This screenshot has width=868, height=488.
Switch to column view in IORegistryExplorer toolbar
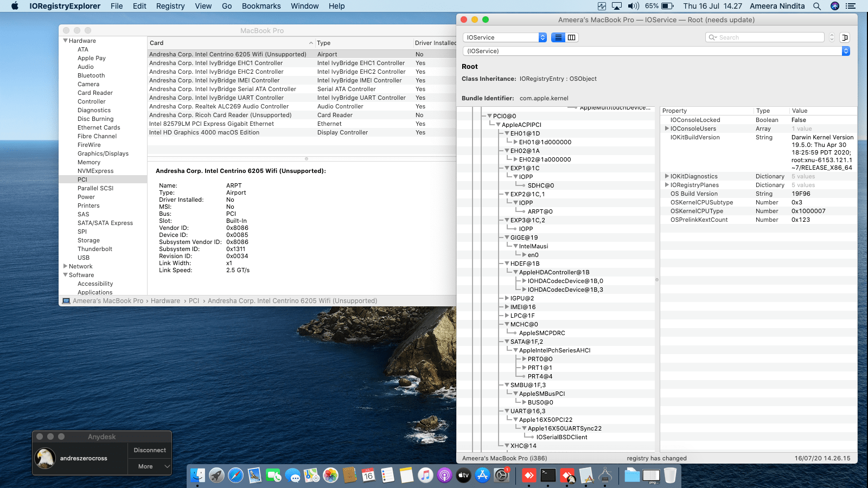pos(572,37)
